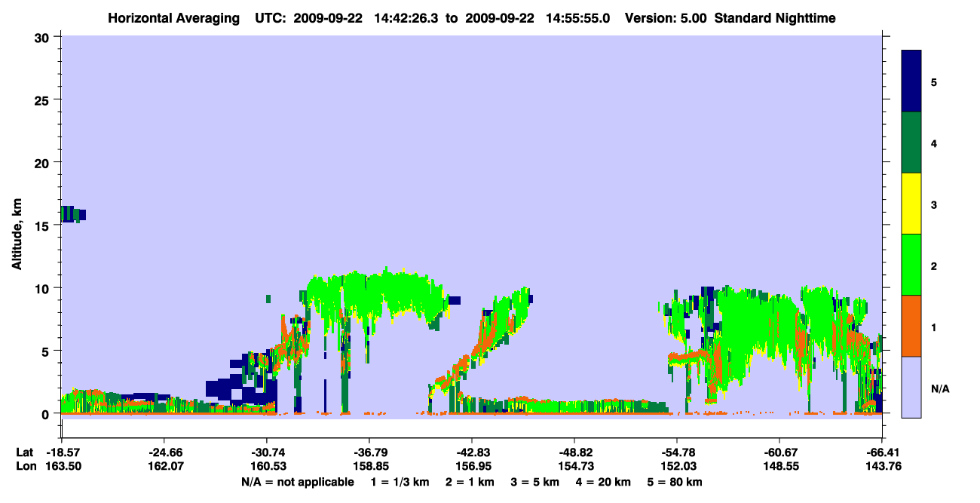Click latitude value -30.74
The height and width of the screenshot is (503, 980).
click(266, 452)
